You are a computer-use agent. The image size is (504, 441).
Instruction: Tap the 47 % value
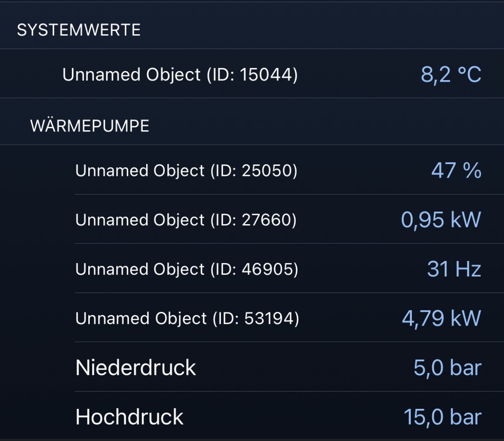click(456, 170)
